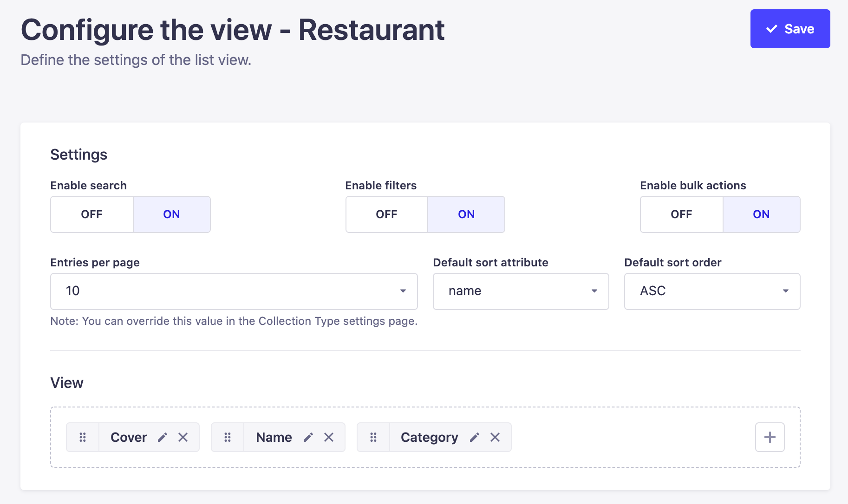Open the Default sort order dropdown
The height and width of the screenshot is (504, 848).
click(785, 291)
